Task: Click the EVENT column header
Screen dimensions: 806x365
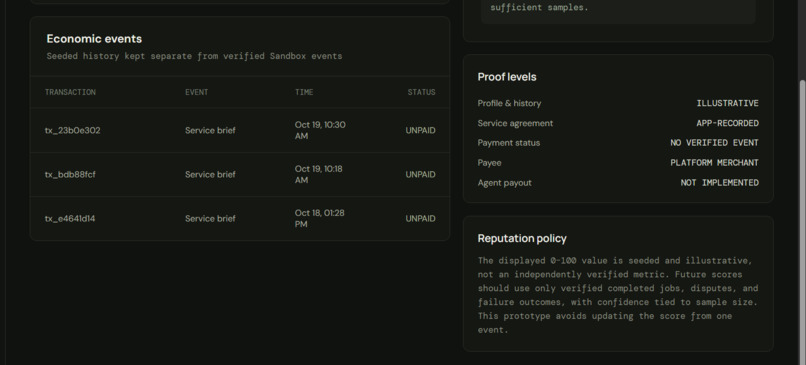Action: pyautogui.click(x=197, y=93)
